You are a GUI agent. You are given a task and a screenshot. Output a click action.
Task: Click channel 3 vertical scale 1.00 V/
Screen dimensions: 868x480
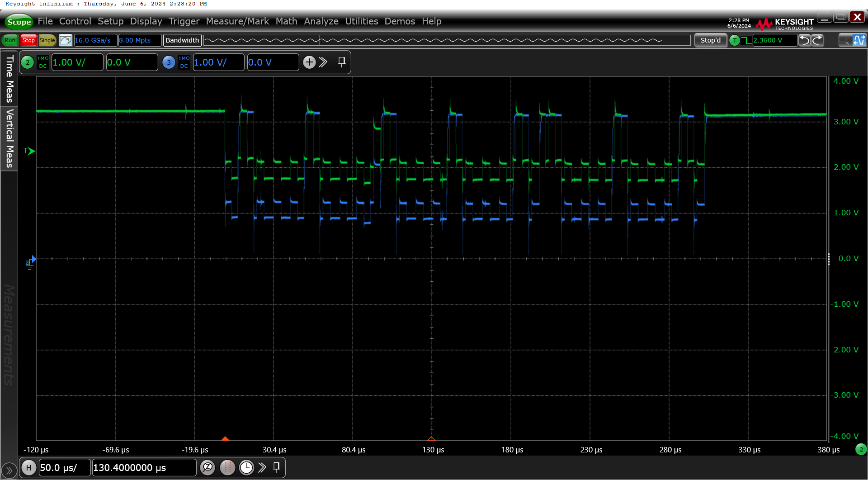[x=218, y=62]
